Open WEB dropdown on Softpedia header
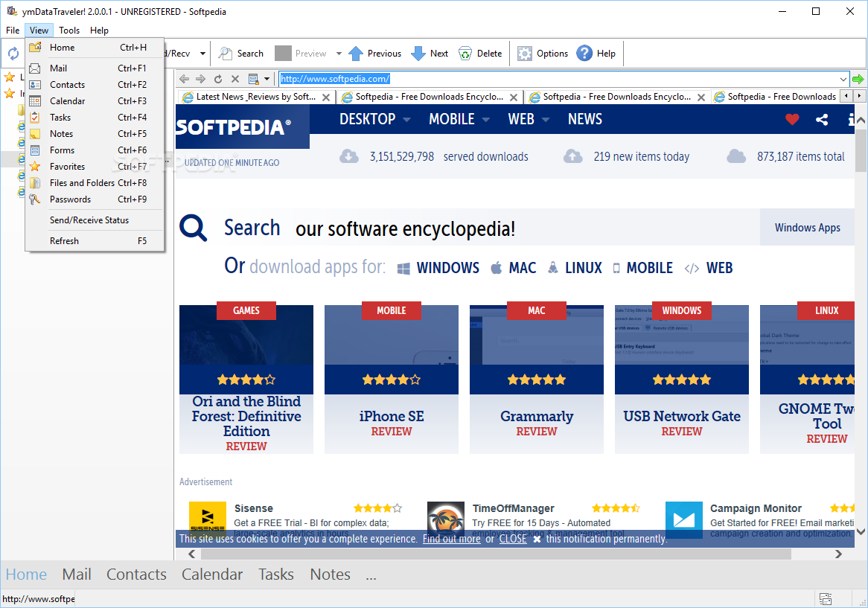 click(529, 119)
